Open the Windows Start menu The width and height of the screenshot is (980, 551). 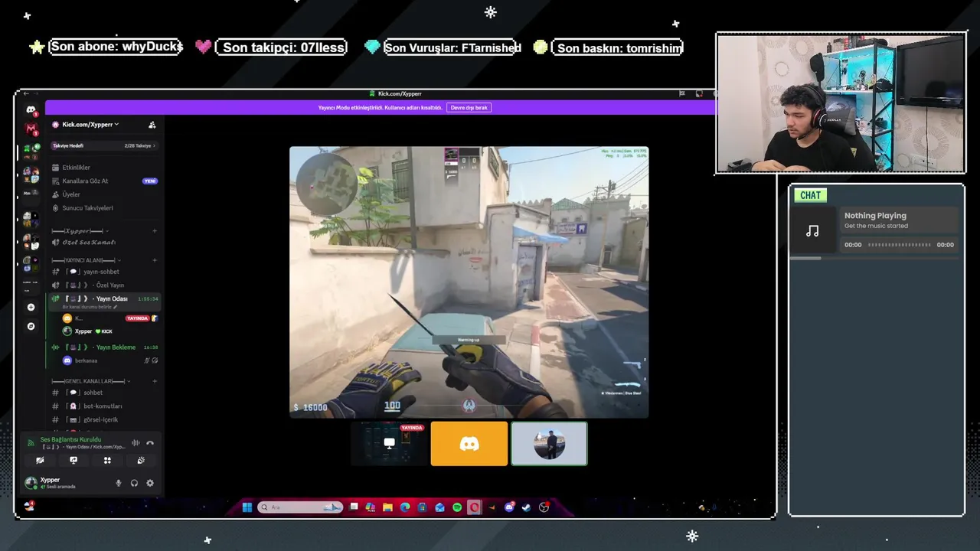247,507
